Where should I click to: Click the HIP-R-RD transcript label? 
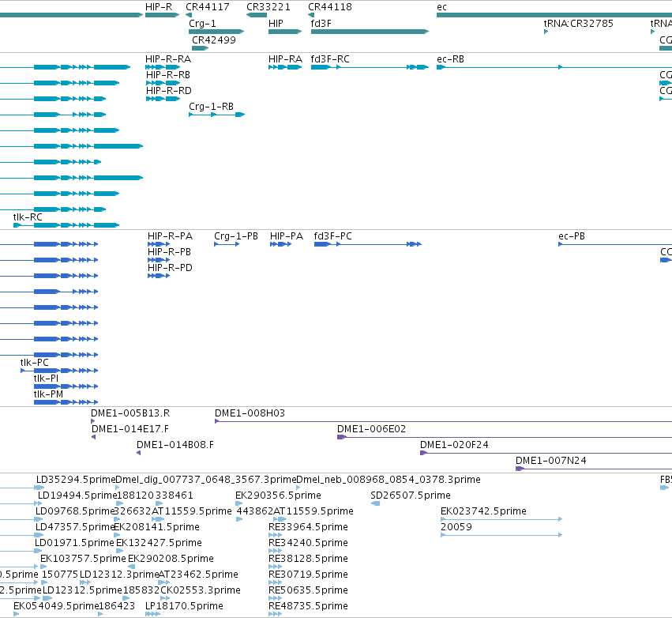(x=169, y=91)
